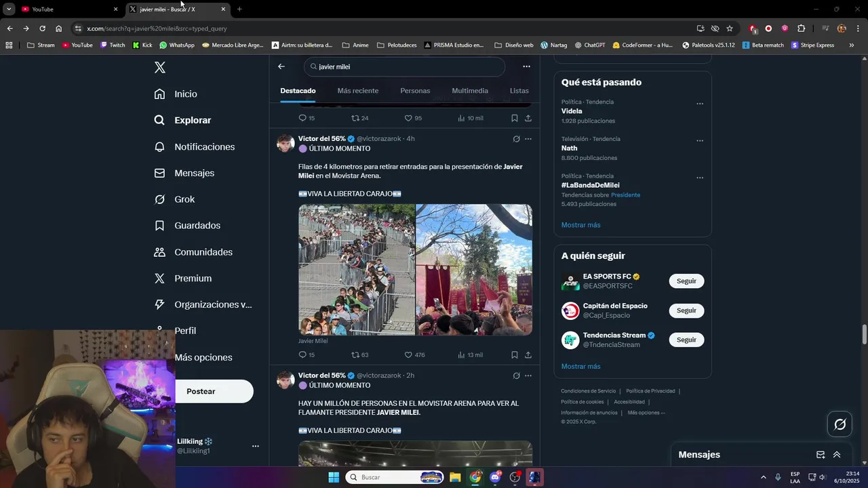Open Inicio from the sidebar
The image size is (868, 488).
point(176,94)
